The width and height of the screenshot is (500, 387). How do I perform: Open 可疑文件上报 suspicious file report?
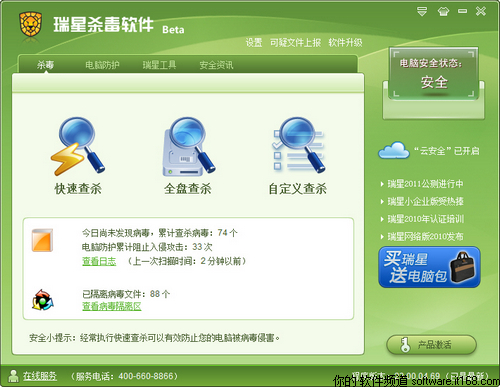(295, 43)
